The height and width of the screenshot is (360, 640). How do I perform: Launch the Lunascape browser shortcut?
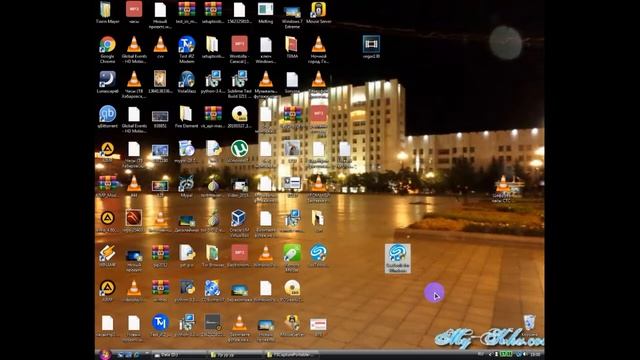tap(107, 80)
